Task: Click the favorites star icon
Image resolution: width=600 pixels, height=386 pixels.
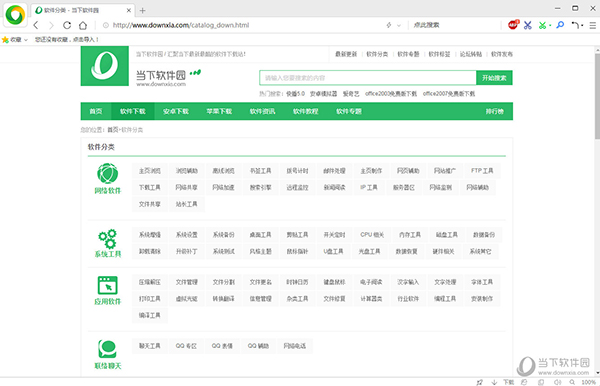Action: point(5,39)
